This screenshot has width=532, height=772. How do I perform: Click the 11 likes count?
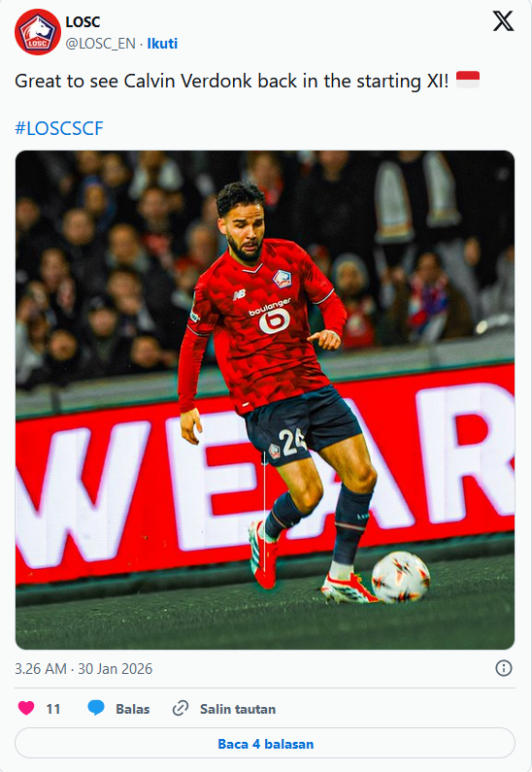pos(53,709)
